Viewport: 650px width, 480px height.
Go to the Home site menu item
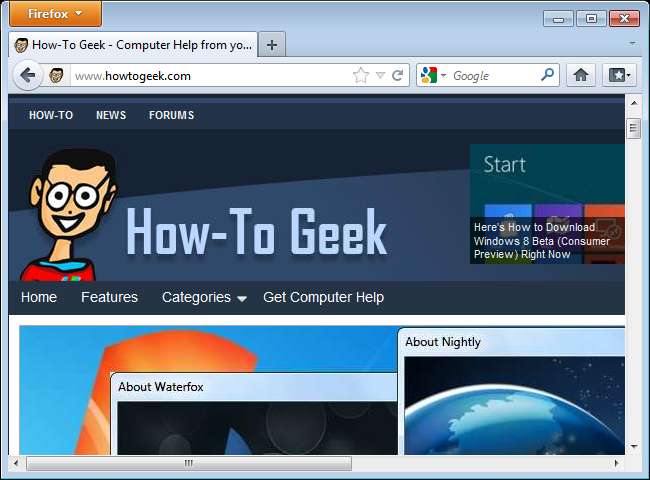point(39,297)
